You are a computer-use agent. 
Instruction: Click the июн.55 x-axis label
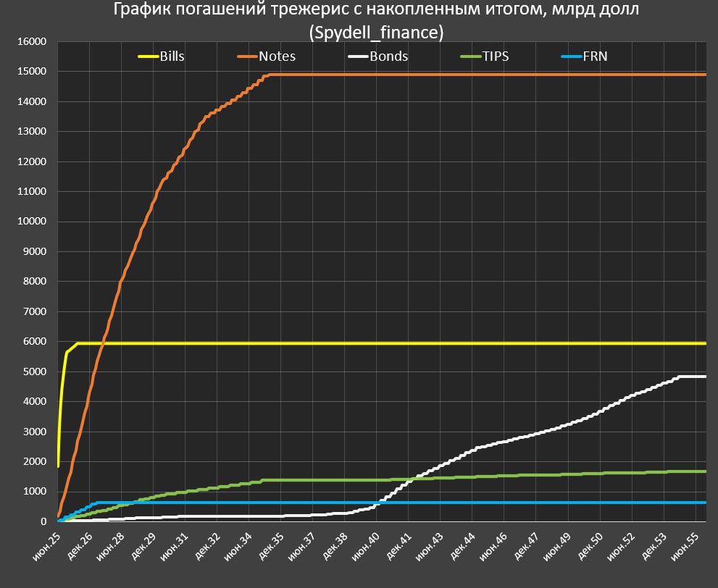pos(685,546)
